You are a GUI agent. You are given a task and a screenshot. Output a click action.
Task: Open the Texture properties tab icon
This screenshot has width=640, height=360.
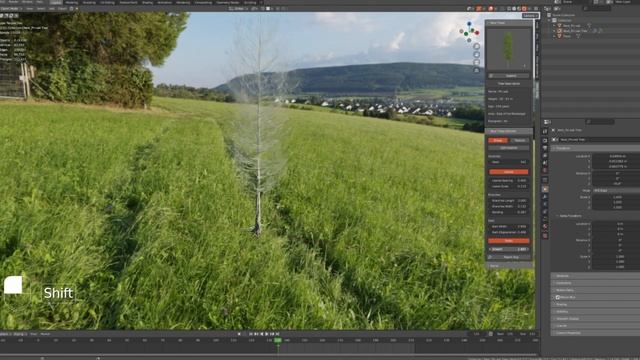pos(545,236)
